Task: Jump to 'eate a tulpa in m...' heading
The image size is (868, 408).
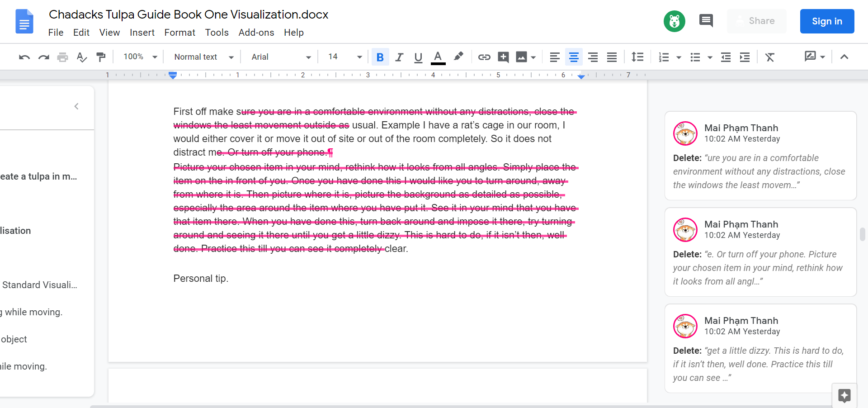Action: click(x=38, y=176)
